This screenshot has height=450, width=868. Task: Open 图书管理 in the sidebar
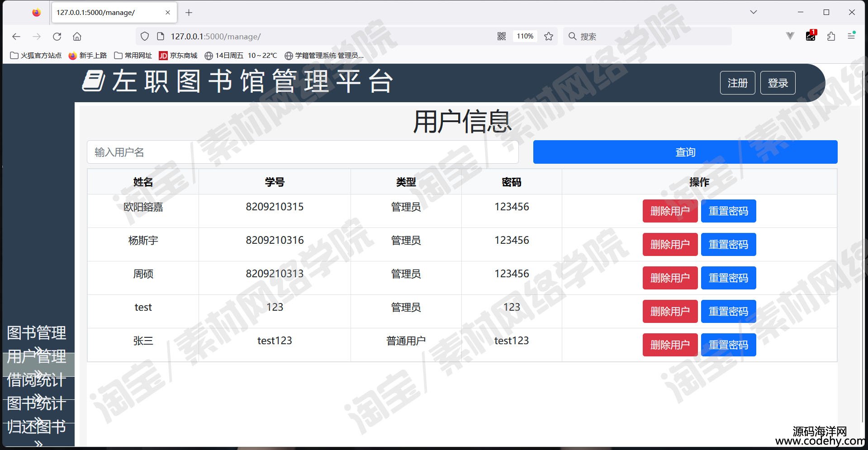pos(37,333)
